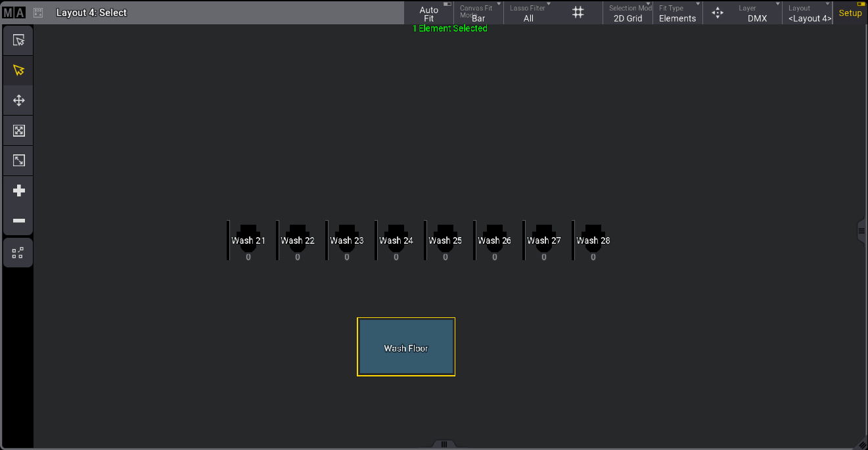This screenshot has height=450, width=868.
Task: Toggle the Setup mode button
Action: pos(850,13)
